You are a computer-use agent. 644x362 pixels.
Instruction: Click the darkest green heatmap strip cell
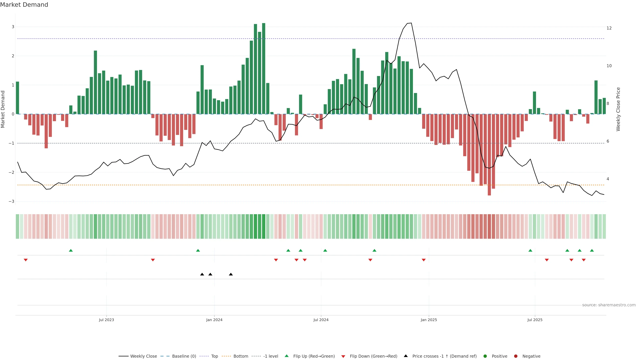point(263,226)
